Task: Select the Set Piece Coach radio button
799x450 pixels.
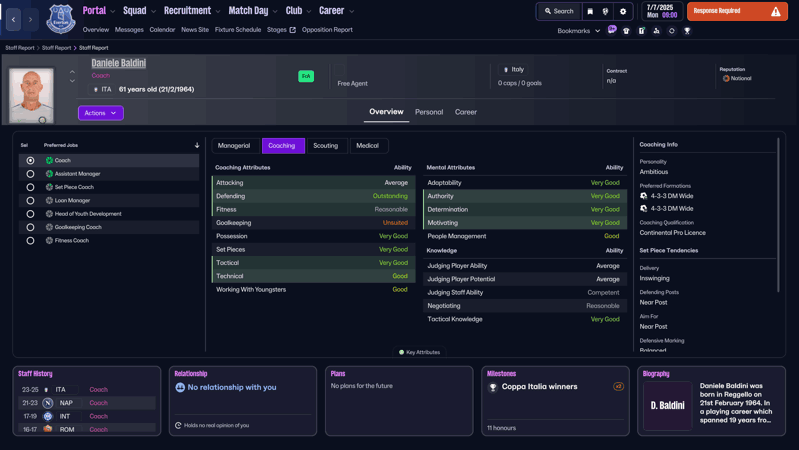Action: click(x=31, y=187)
